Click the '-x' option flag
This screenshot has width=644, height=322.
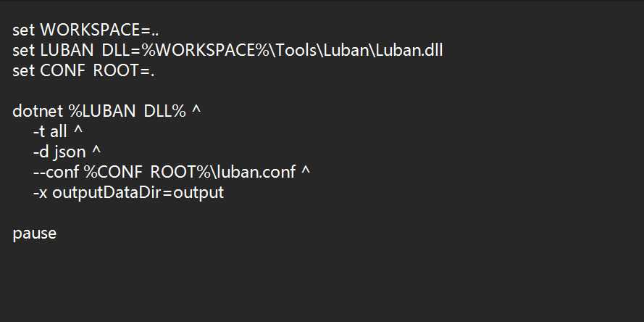tap(41, 193)
